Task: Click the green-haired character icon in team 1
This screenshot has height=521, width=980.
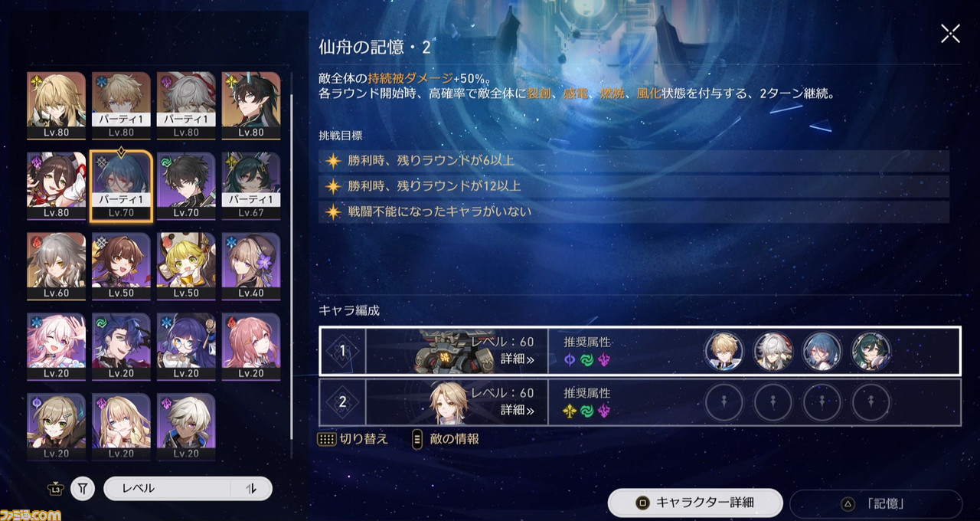Action: (871, 351)
